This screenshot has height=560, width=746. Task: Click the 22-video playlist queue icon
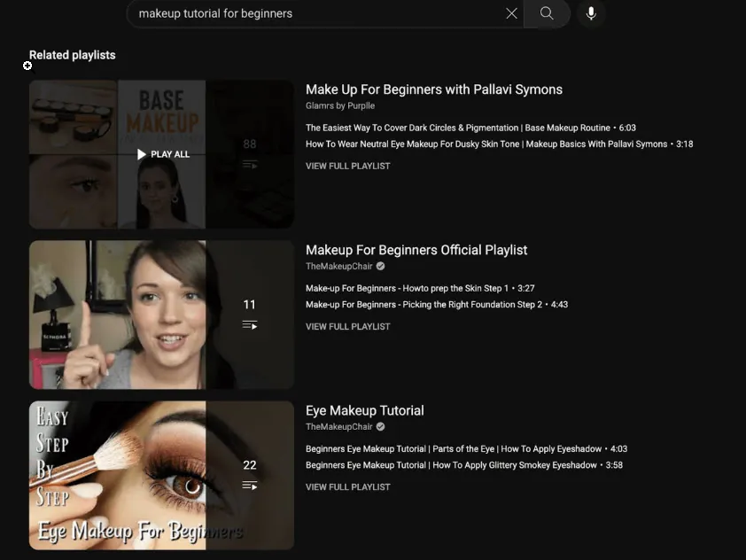250,486
